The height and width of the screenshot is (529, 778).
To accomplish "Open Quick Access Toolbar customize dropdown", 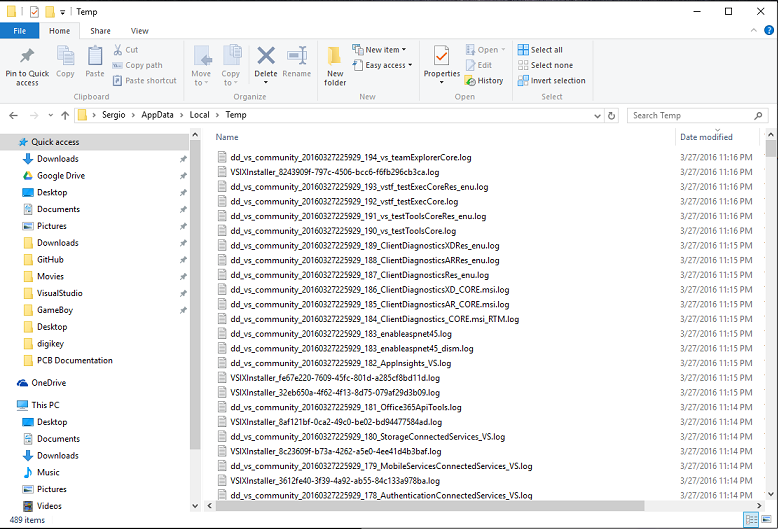I will point(63,12).
